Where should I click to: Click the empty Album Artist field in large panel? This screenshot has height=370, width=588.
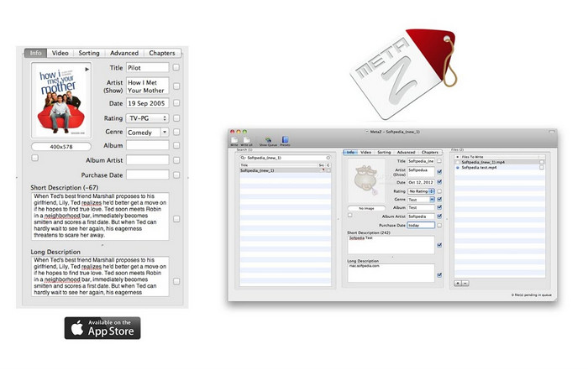click(x=147, y=160)
